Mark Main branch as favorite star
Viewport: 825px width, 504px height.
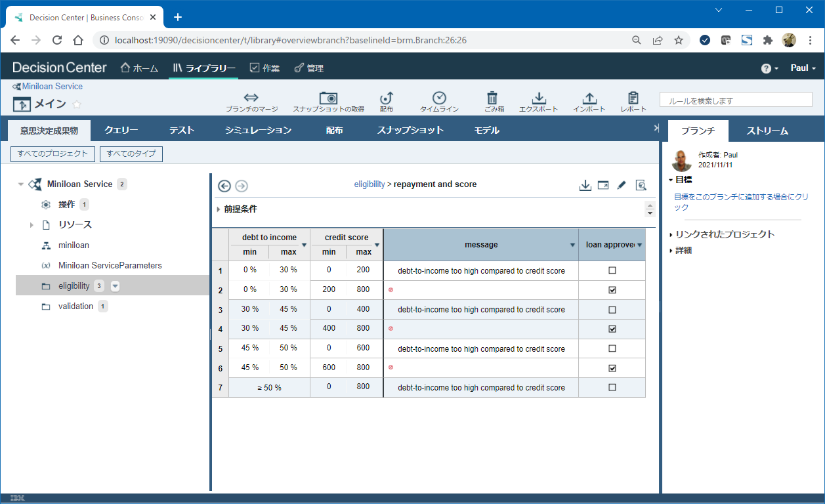click(77, 104)
